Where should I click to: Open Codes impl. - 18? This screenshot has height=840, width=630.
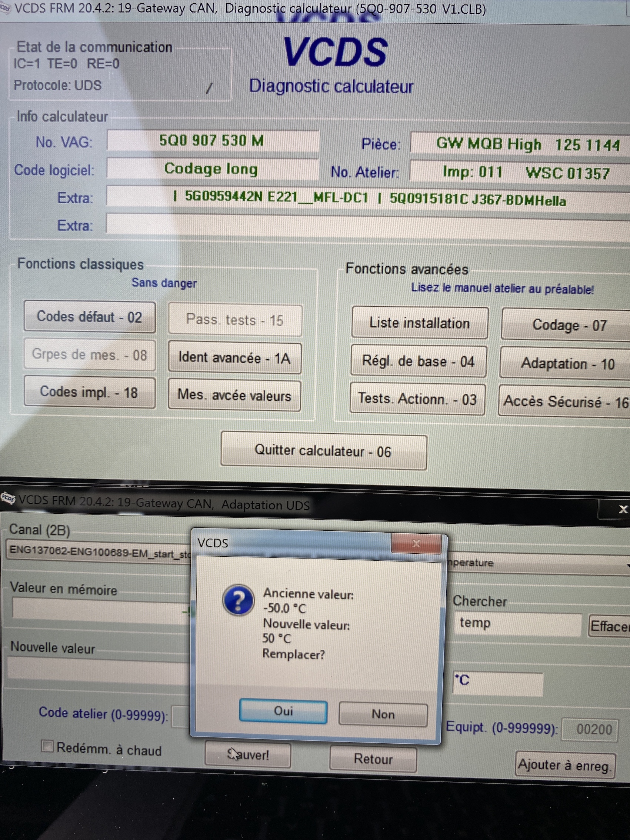[90, 392]
